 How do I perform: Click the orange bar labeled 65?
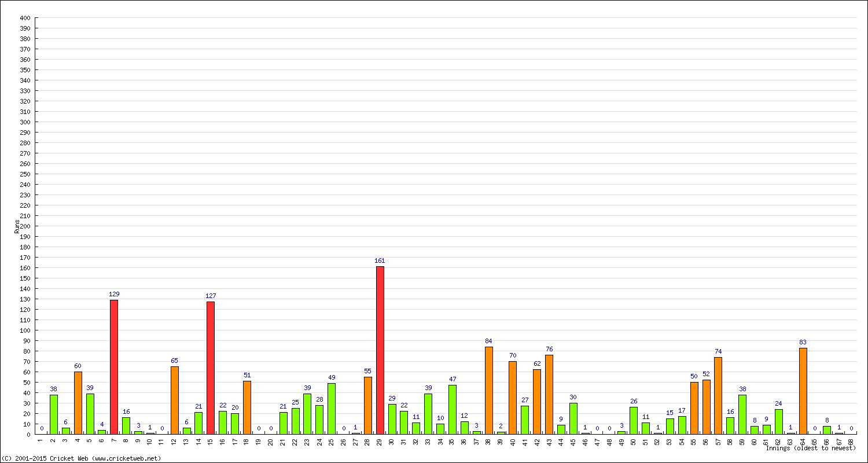click(x=175, y=400)
